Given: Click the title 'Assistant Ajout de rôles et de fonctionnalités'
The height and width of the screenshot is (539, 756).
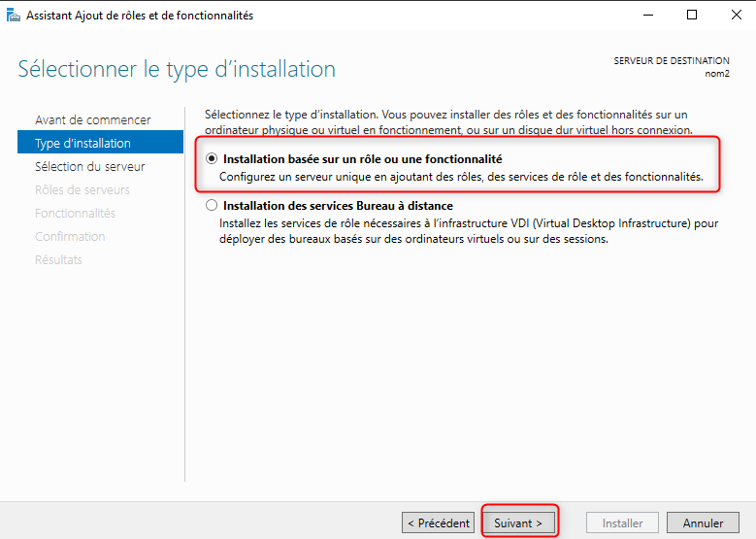Looking at the screenshot, I should point(140,16).
